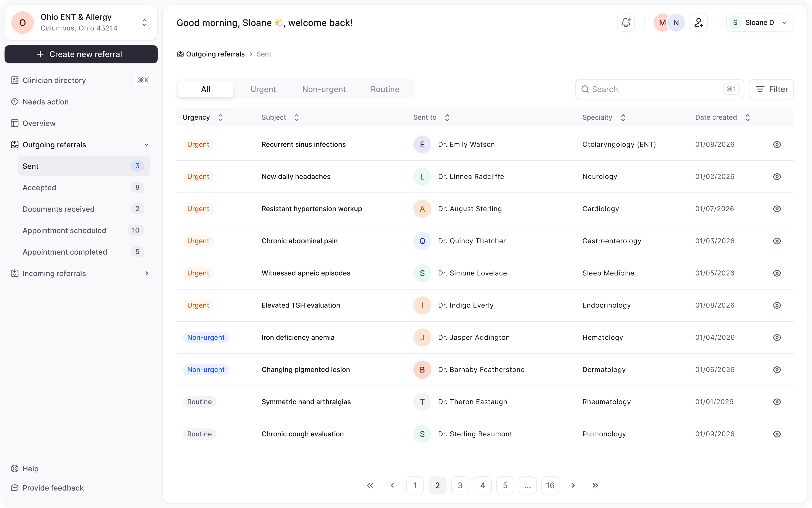Screen dimensions: 812x508
Task: Open the Help section
Action: pyautogui.click(x=30, y=468)
